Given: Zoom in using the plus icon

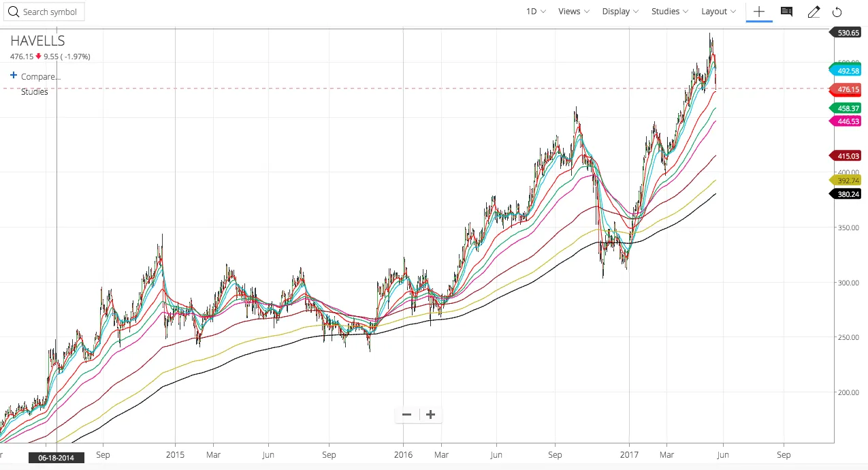Looking at the screenshot, I should coord(430,414).
